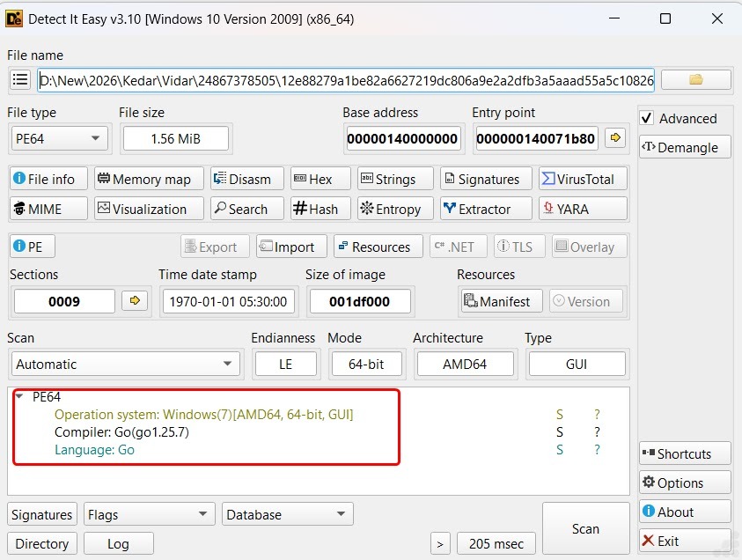Image resolution: width=742 pixels, height=560 pixels.
Task: Open VirusTotal lookup
Action: [583, 179]
